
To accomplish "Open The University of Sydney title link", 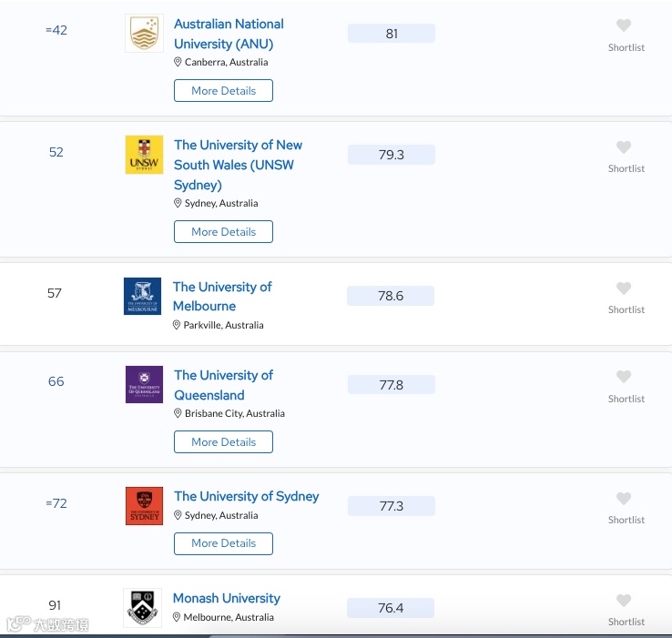I will pos(247,496).
